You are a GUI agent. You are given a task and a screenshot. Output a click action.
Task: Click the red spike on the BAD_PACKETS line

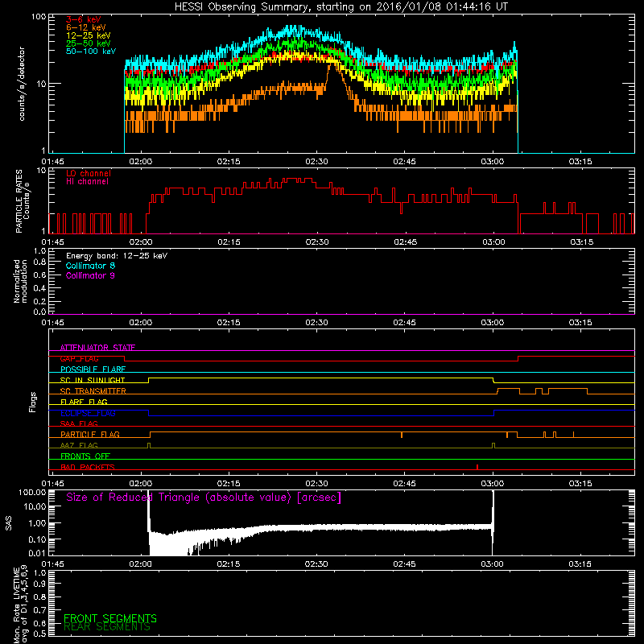click(477, 467)
